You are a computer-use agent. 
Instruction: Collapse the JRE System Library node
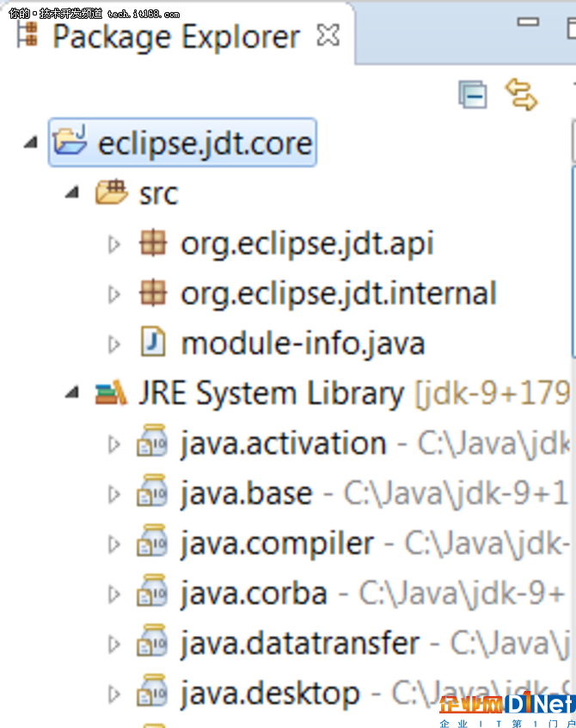click(x=72, y=393)
